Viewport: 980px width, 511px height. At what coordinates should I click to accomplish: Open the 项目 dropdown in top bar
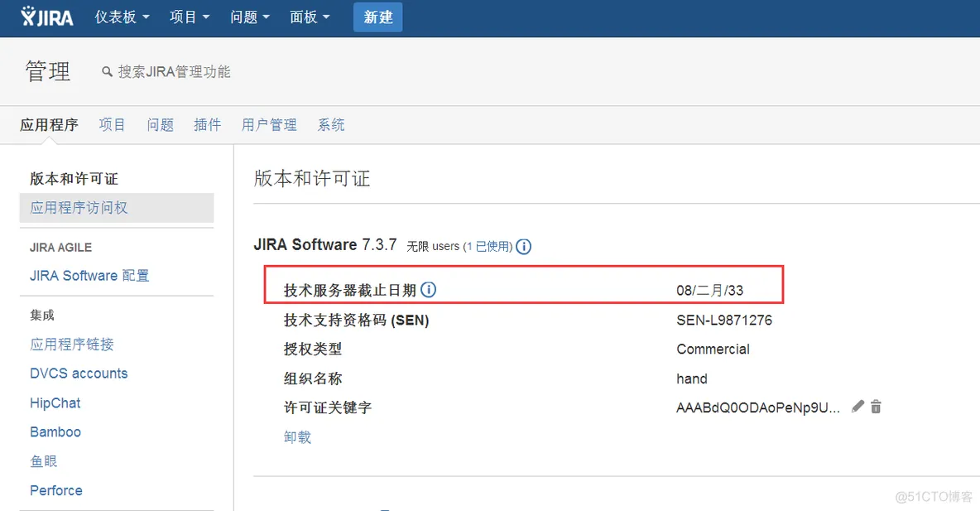[x=190, y=17]
